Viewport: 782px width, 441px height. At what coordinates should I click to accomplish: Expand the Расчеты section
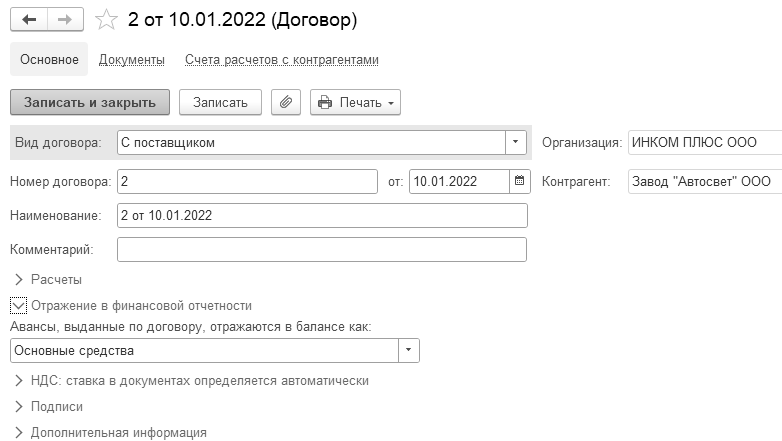20,279
